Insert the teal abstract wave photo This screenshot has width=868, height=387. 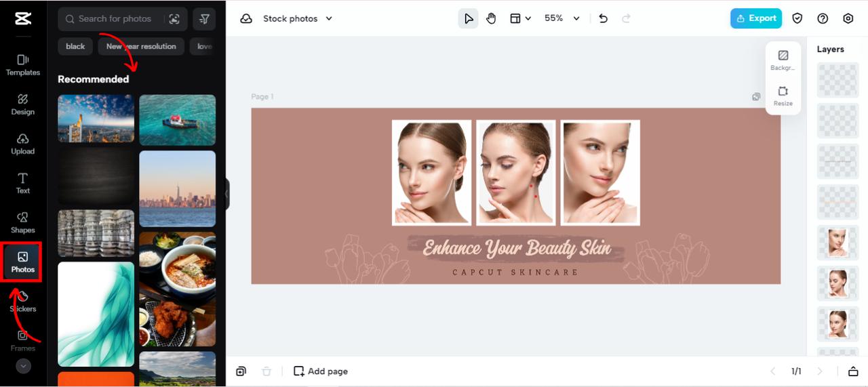pos(96,314)
